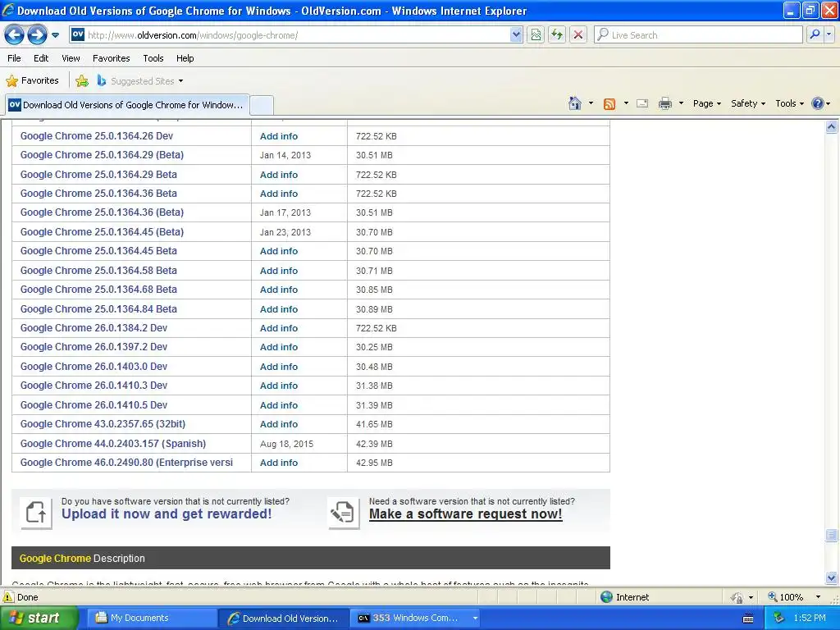
Task: Open the Page command menu
Action: [x=706, y=103]
